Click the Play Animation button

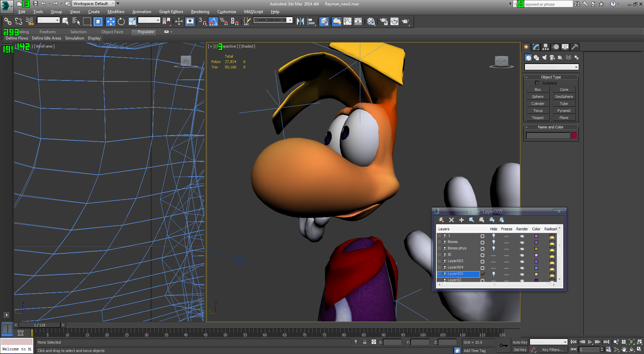tap(590, 342)
